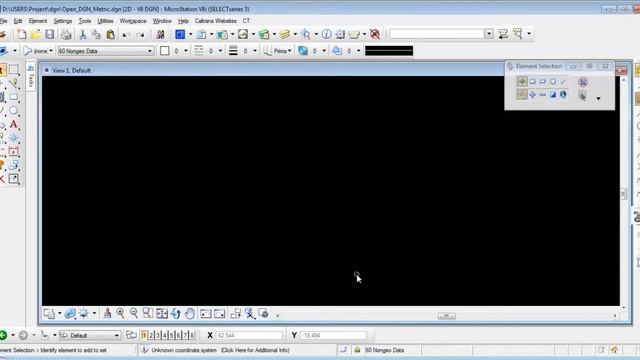Choose Add mode plus in Element Selection
Screen dimensions: 640x360
coord(532,95)
